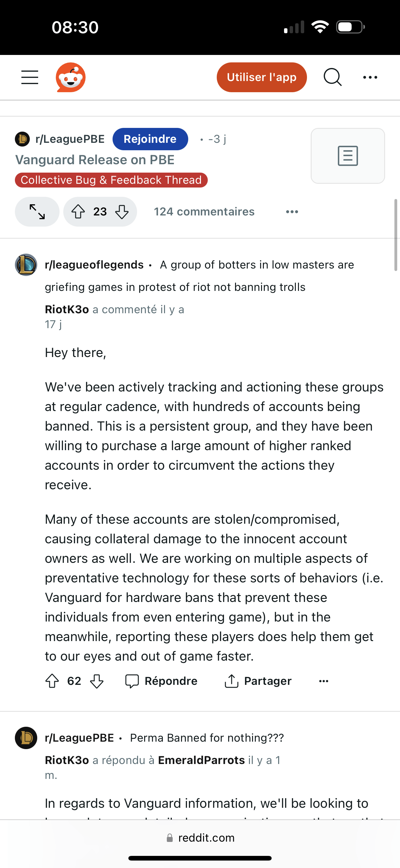Open the header three-dot options menu

point(370,77)
